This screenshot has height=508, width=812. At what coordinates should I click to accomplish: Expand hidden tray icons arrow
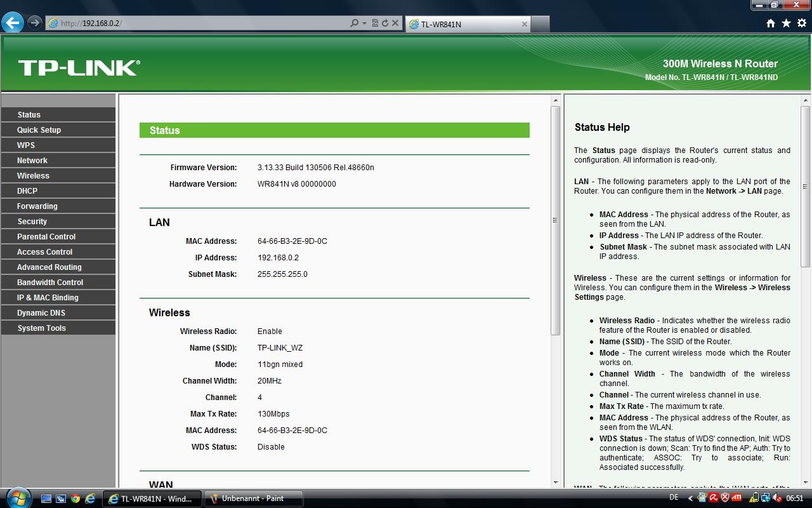(690, 498)
